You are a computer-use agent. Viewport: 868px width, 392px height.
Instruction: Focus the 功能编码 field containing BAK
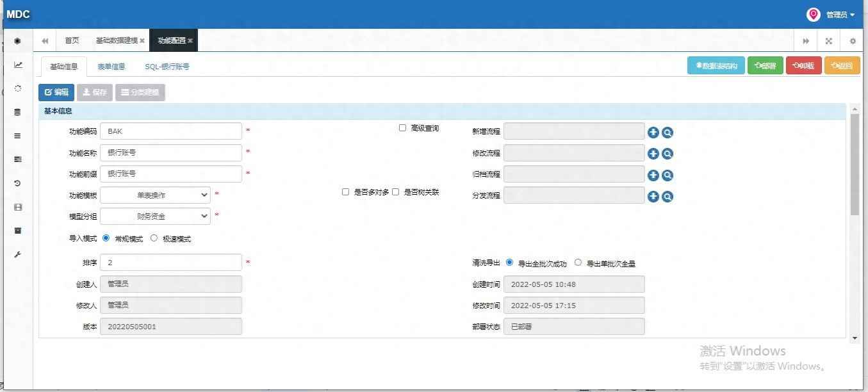coord(171,131)
